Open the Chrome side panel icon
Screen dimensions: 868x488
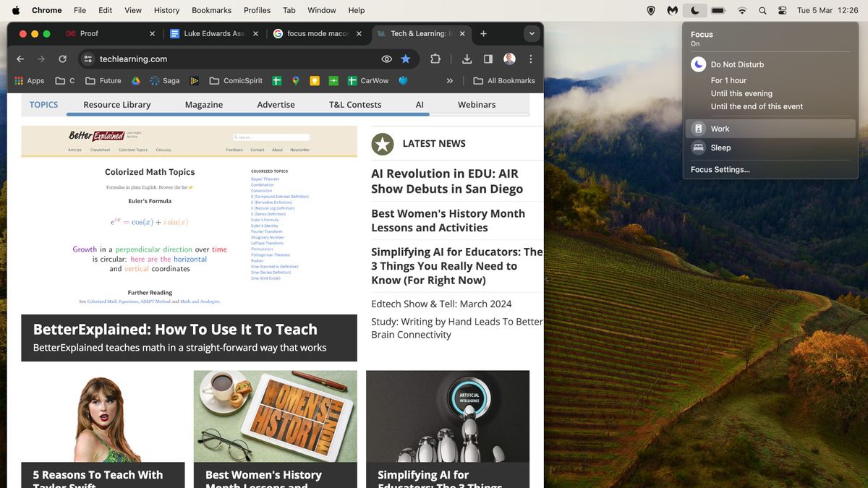[x=488, y=59]
